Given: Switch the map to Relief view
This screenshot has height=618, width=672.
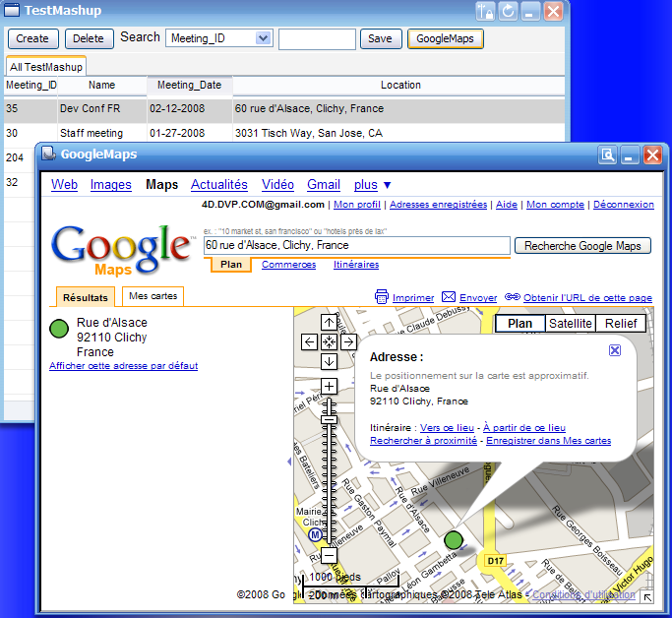Looking at the screenshot, I should [x=620, y=324].
